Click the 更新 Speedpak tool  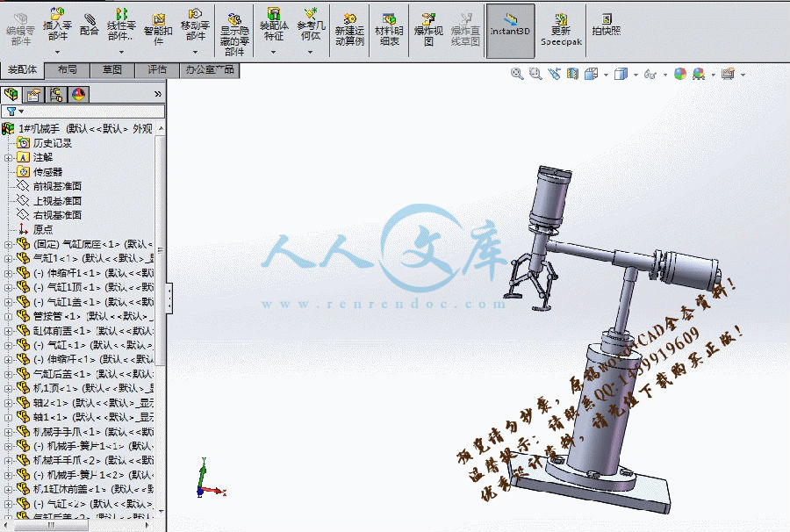(x=561, y=30)
